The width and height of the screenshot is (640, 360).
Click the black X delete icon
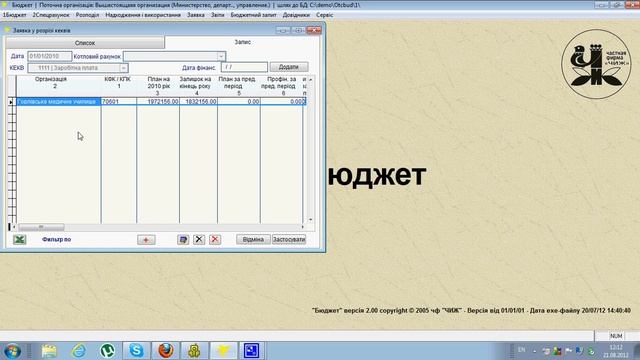pyautogui.click(x=199, y=240)
